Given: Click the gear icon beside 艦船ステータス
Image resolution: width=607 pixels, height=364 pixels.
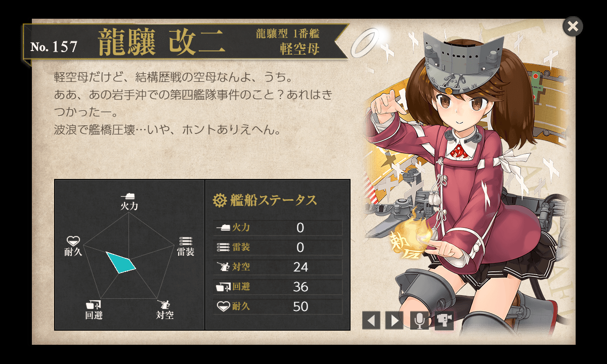Looking at the screenshot, I should [x=220, y=200].
